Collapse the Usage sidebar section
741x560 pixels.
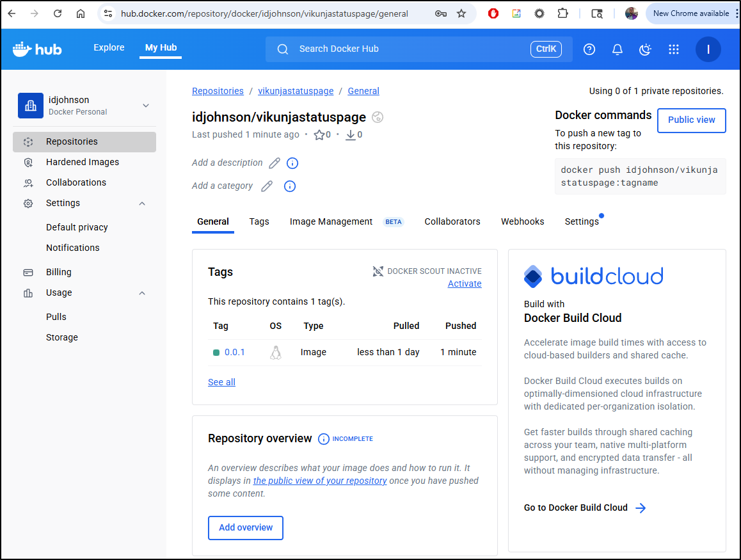142,293
